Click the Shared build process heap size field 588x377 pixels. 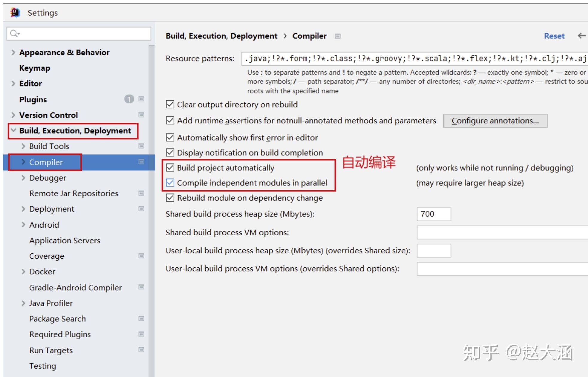[433, 214]
